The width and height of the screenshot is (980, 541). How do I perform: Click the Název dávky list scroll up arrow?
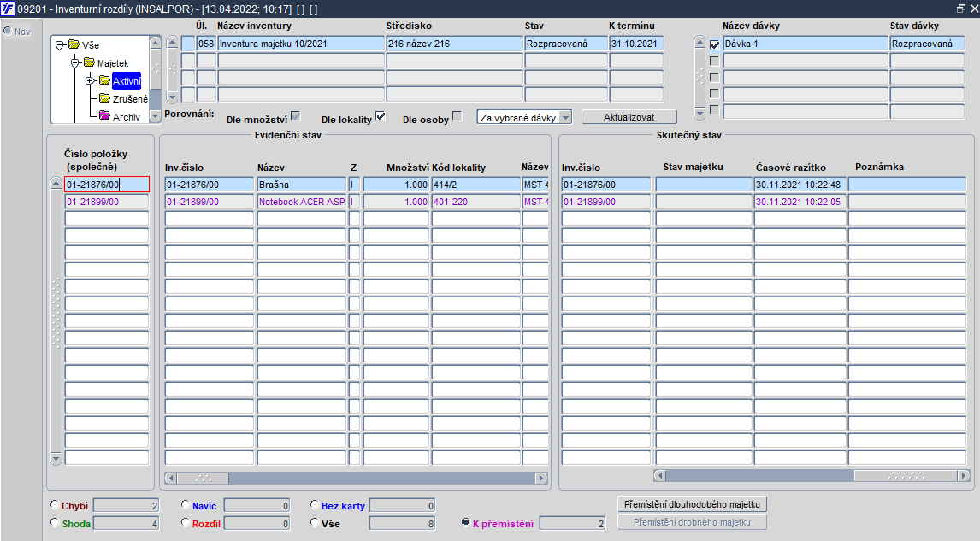pos(700,43)
